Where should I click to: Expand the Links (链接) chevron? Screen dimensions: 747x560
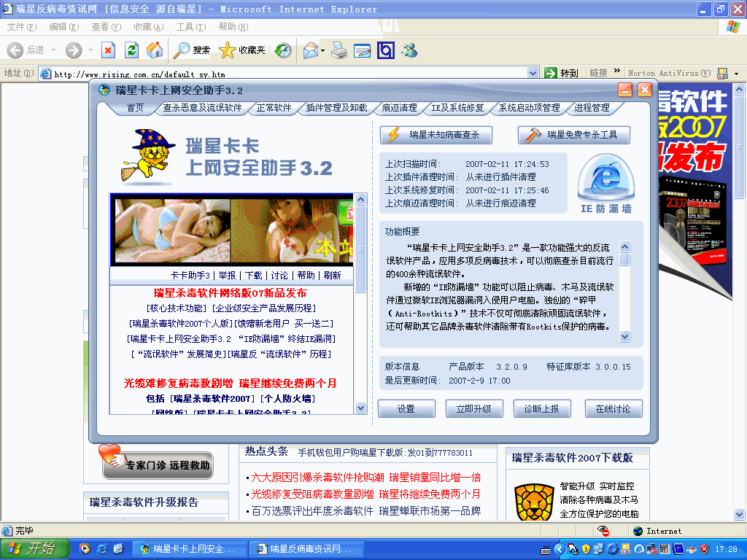617,71
